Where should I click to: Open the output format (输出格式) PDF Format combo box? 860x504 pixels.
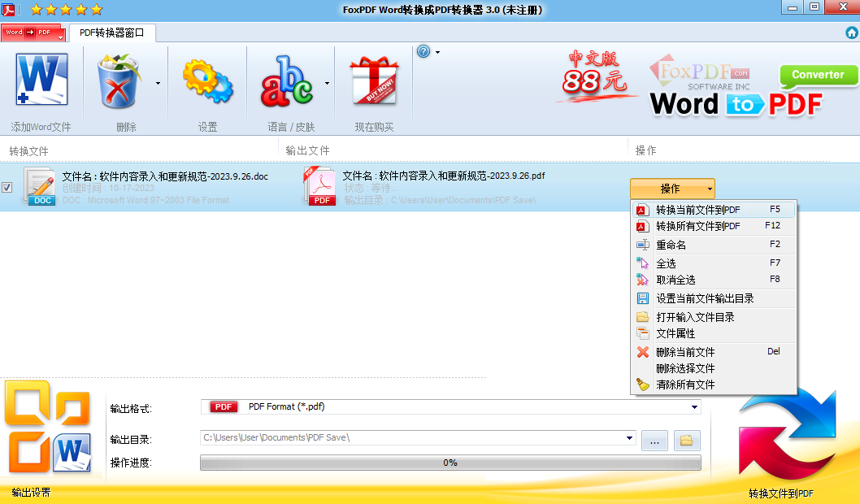(x=451, y=407)
